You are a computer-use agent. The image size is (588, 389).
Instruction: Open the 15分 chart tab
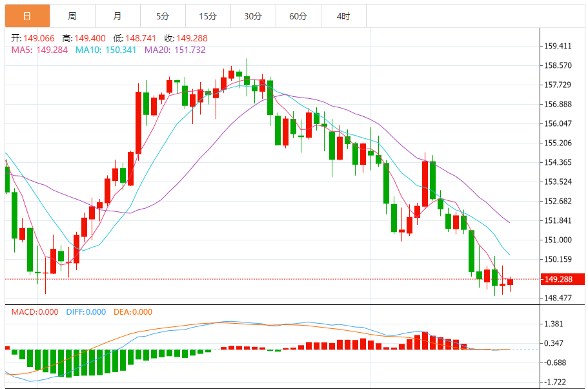click(x=208, y=16)
